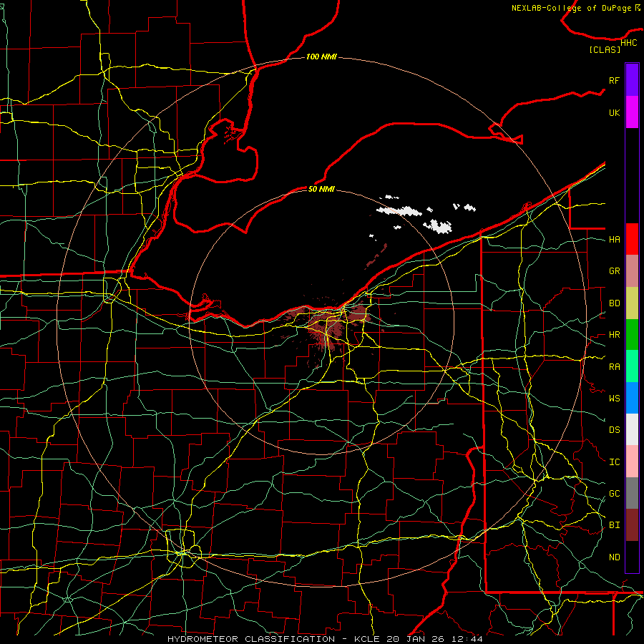Click the BI legend label
Image resolution: width=644 pixels, height=644 pixels.
click(615, 525)
